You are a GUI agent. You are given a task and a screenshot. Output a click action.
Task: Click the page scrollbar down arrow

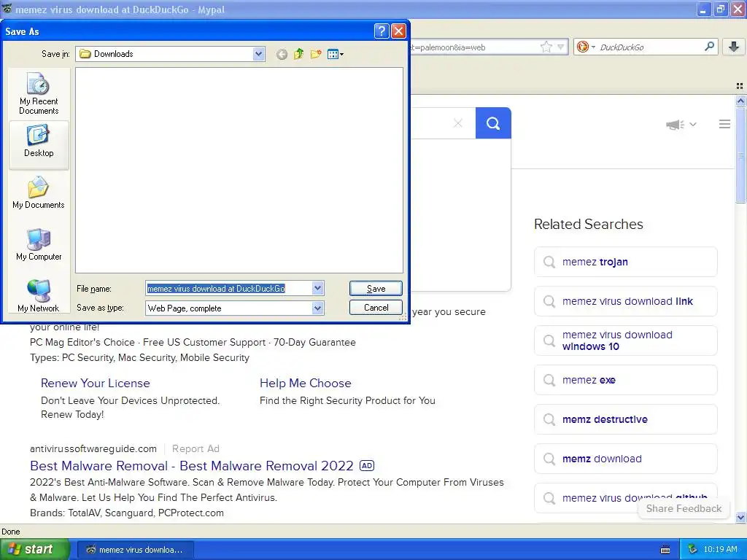tap(740, 517)
